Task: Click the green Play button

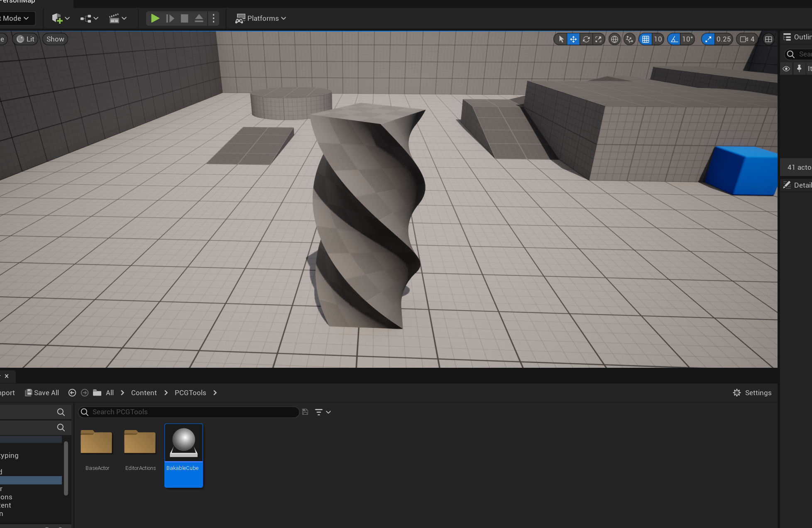Action: [x=155, y=18]
